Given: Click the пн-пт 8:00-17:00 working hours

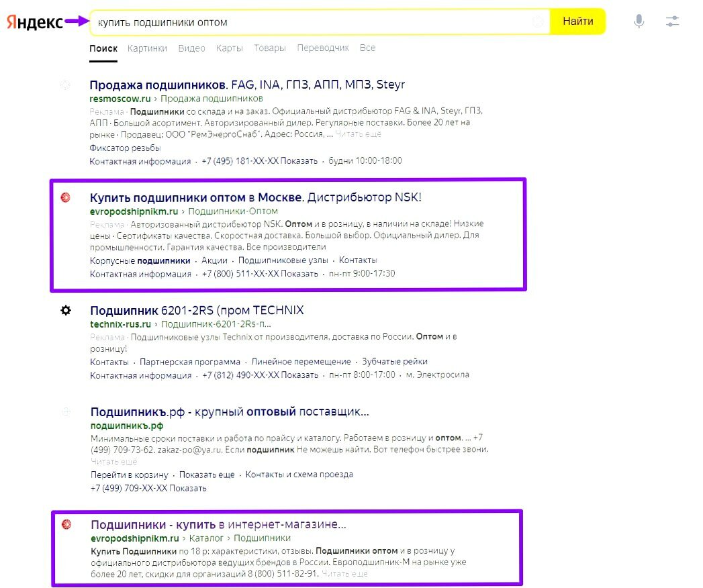Looking at the screenshot, I should (x=363, y=375).
